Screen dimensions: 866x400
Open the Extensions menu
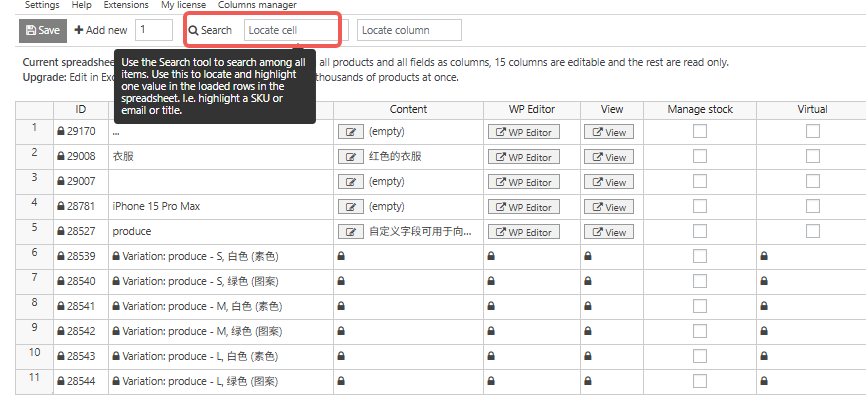pyautogui.click(x=126, y=5)
